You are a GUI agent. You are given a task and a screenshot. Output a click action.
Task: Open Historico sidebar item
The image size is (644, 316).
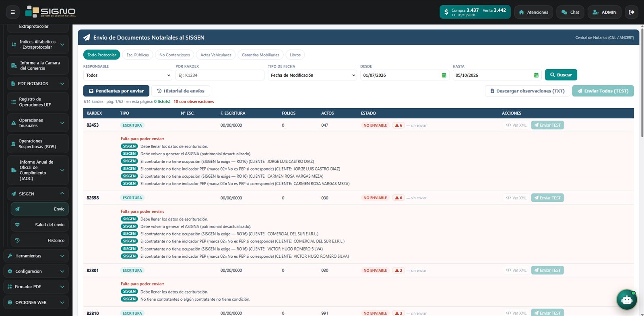click(39, 240)
